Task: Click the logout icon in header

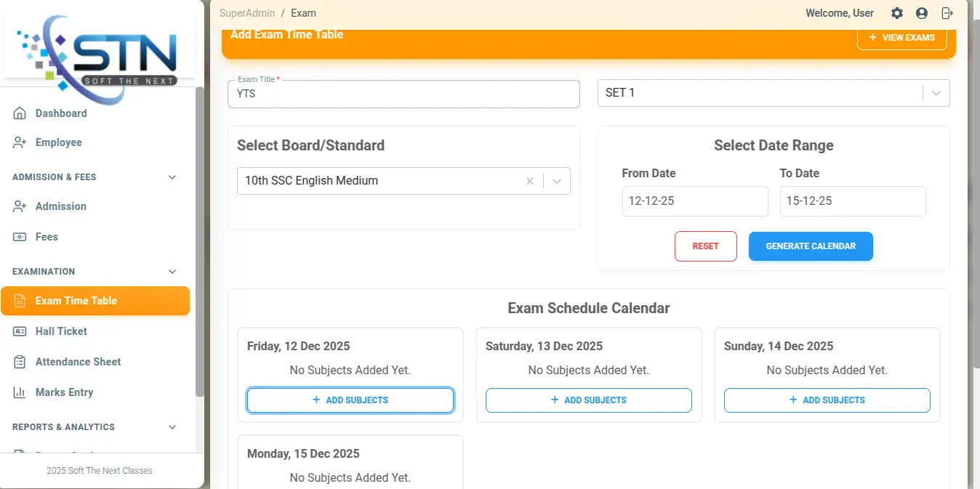Action: [947, 13]
